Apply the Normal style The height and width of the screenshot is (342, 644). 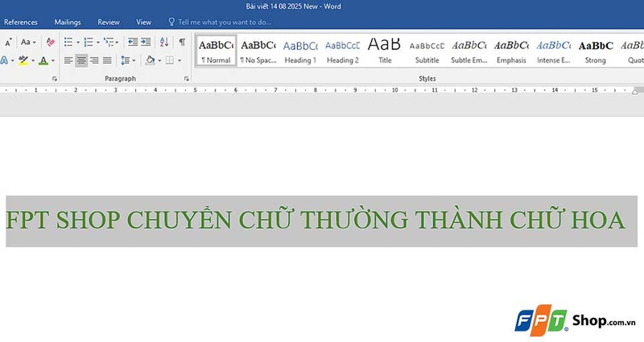click(216, 51)
